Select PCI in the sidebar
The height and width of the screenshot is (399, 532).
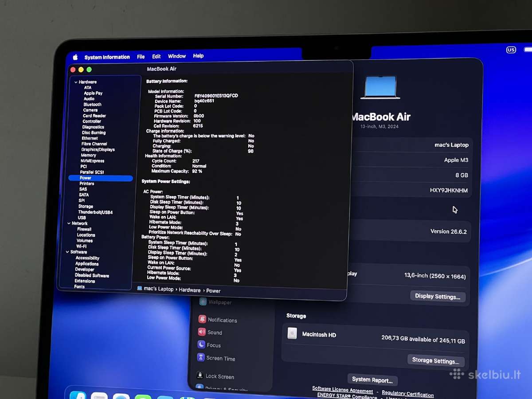click(x=84, y=167)
